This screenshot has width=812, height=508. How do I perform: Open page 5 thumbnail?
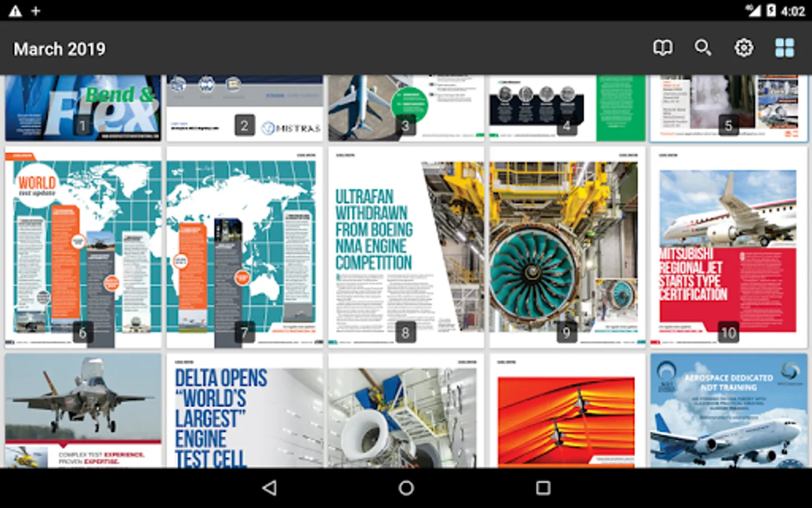coord(729,108)
